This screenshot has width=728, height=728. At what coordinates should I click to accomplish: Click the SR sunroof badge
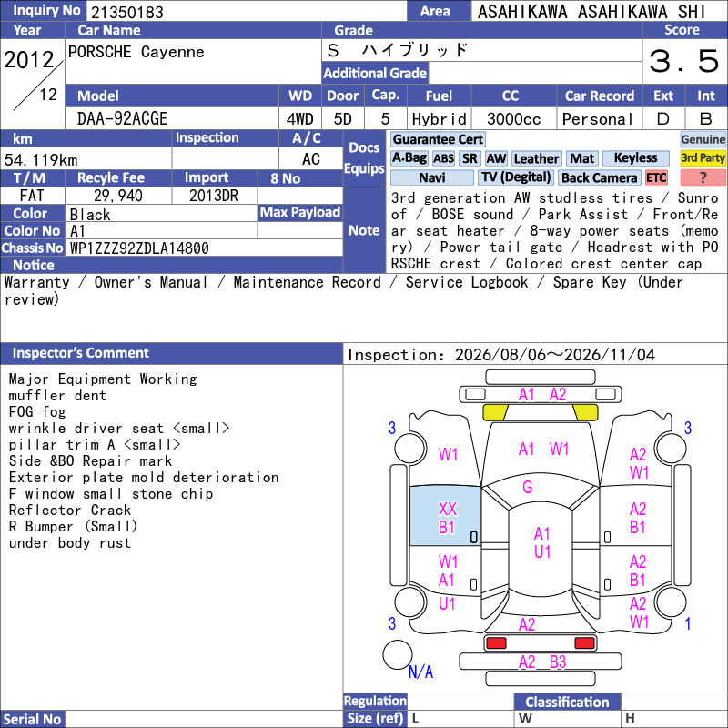(470, 158)
